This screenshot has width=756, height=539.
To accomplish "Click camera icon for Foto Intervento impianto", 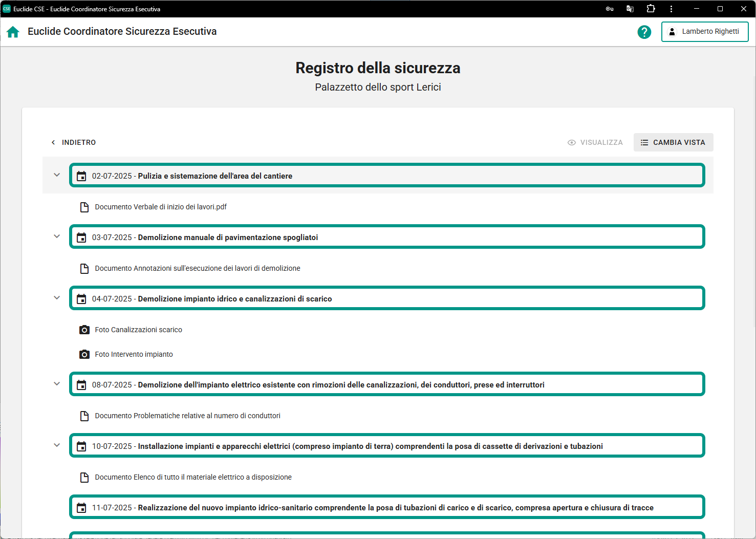I will (84, 354).
